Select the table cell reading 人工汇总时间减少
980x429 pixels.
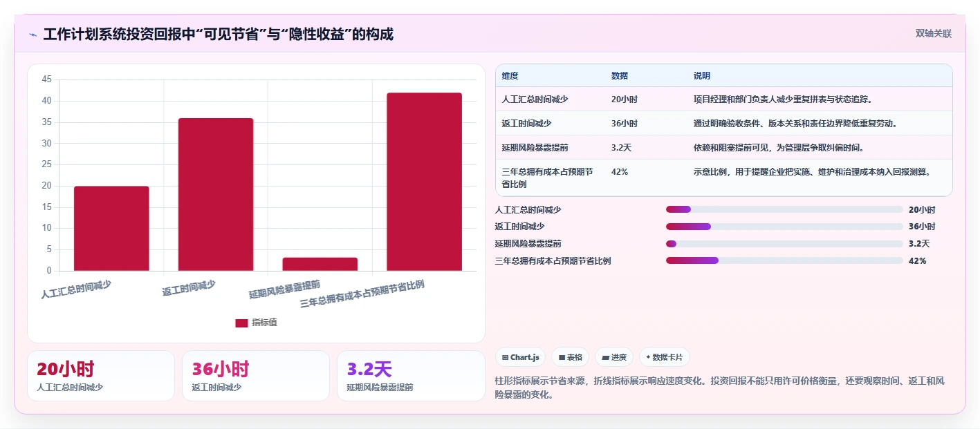pyautogui.click(x=535, y=99)
